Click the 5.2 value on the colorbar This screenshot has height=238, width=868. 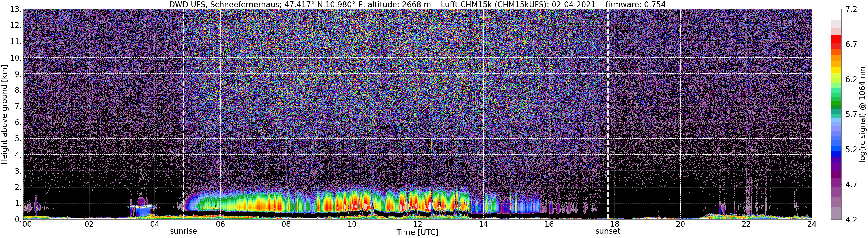pyautogui.click(x=851, y=150)
